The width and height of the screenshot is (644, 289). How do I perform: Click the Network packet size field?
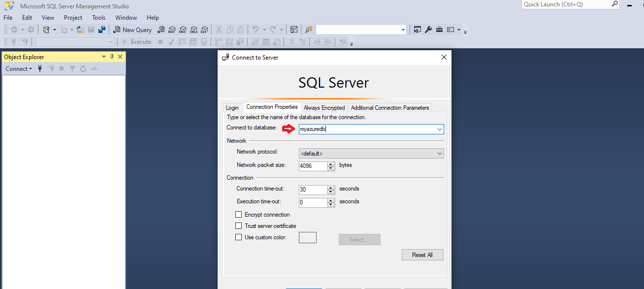tap(313, 166)
